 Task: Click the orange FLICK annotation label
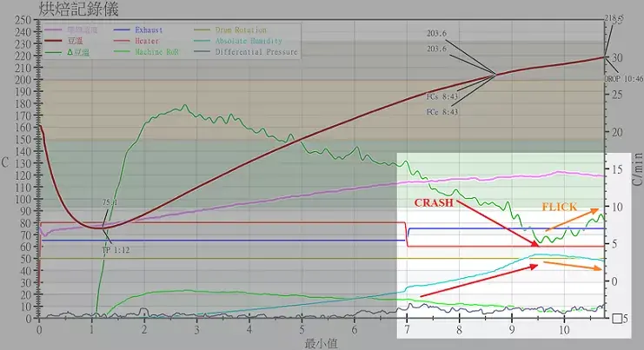(560, 208)
